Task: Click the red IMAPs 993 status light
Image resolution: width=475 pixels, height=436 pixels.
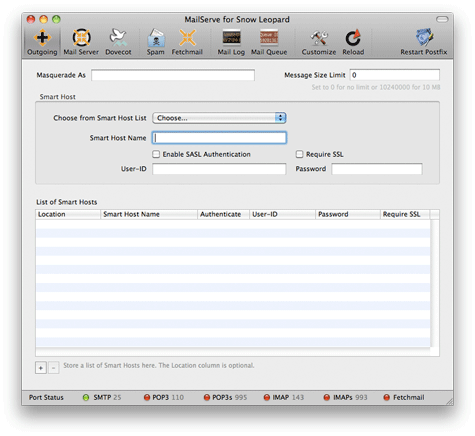Action: point(327,397)
